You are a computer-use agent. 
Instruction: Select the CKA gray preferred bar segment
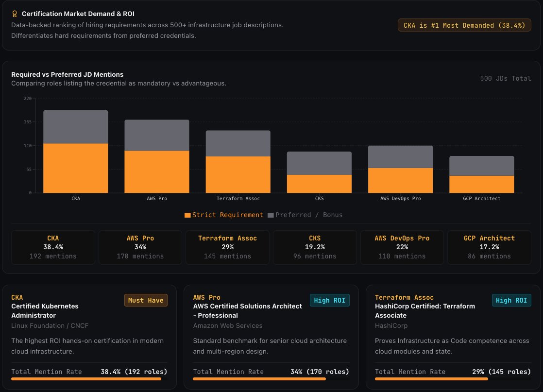click(x=75, y=127)
